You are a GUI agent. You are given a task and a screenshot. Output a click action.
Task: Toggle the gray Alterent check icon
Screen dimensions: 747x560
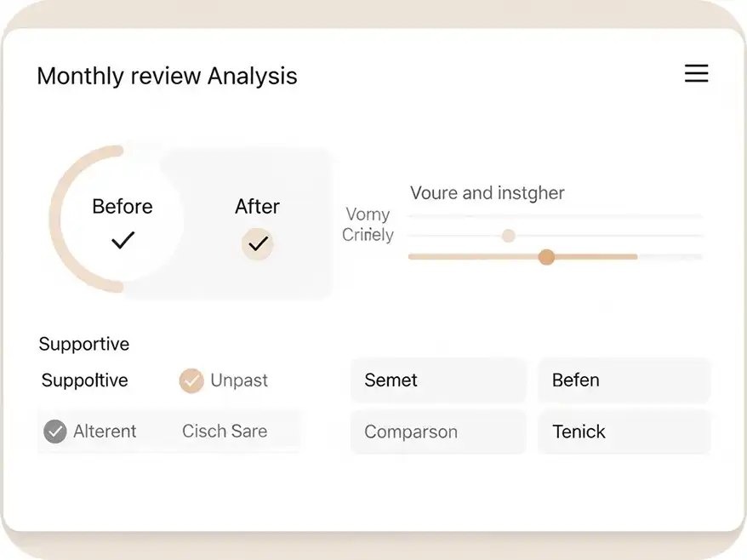click(55, 431)
